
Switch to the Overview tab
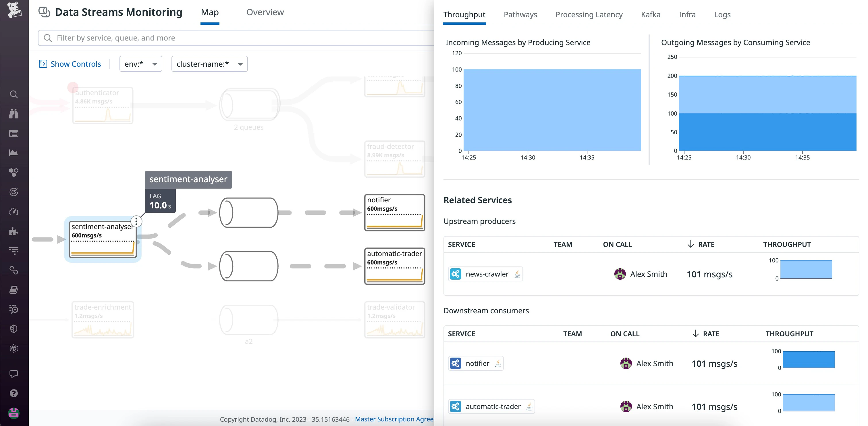coord(265,12)
